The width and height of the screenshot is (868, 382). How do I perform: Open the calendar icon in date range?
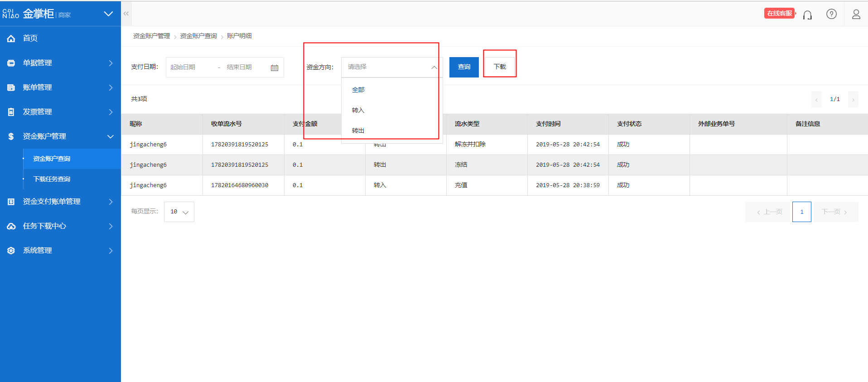click(x=275, y=68)
